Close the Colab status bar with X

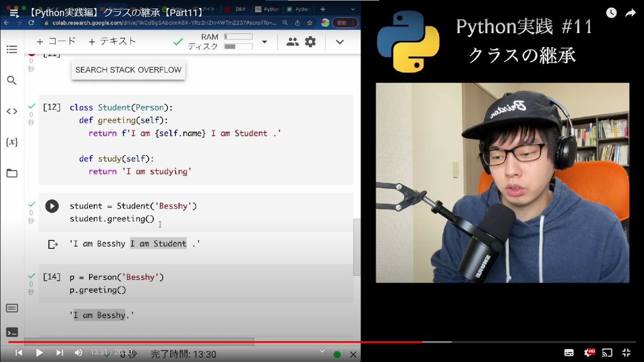353,354
